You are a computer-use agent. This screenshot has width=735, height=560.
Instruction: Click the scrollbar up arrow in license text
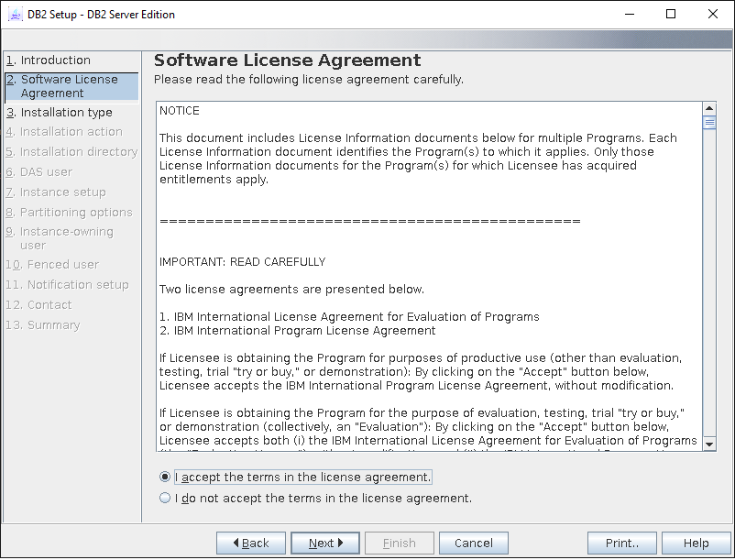point(708,107)
